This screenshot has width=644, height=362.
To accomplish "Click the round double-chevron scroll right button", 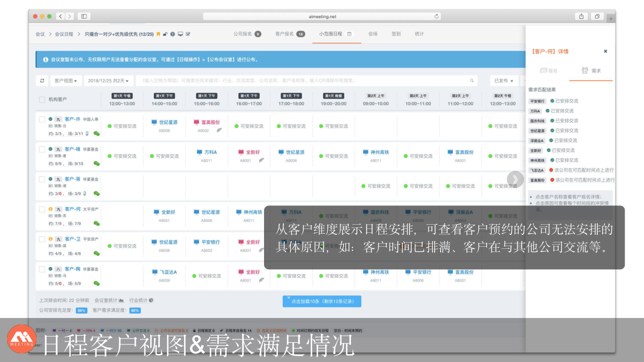I will [x=515, y=179].
